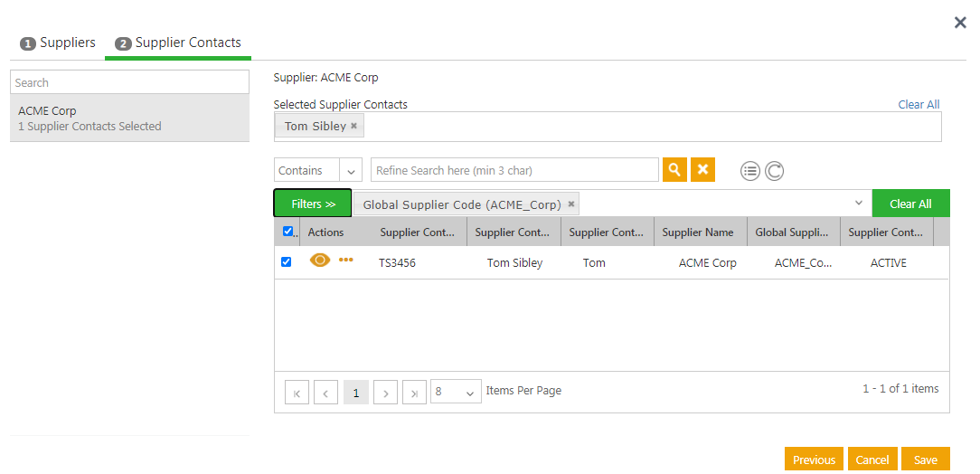Go to the last page of results
This screenshot has width=980, height=474.
pos(414,393)
